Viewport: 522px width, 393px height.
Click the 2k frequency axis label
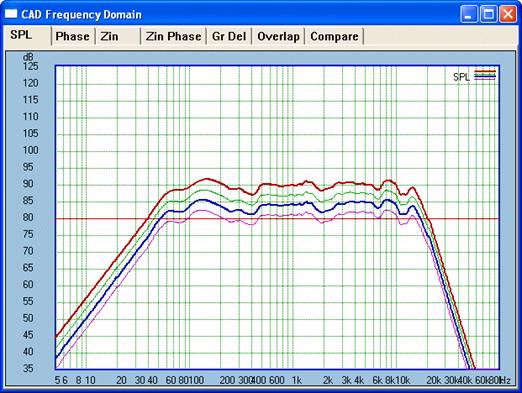click(328, 380)
